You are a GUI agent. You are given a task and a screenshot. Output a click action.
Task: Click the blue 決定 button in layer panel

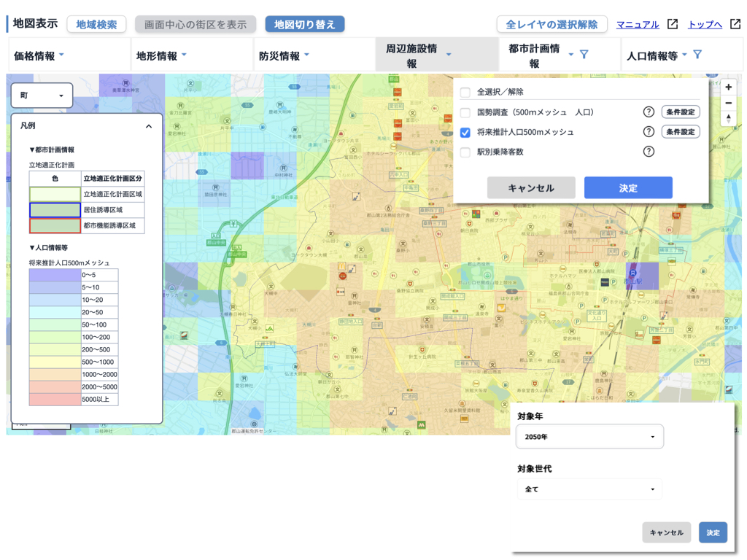click(627, 188)
